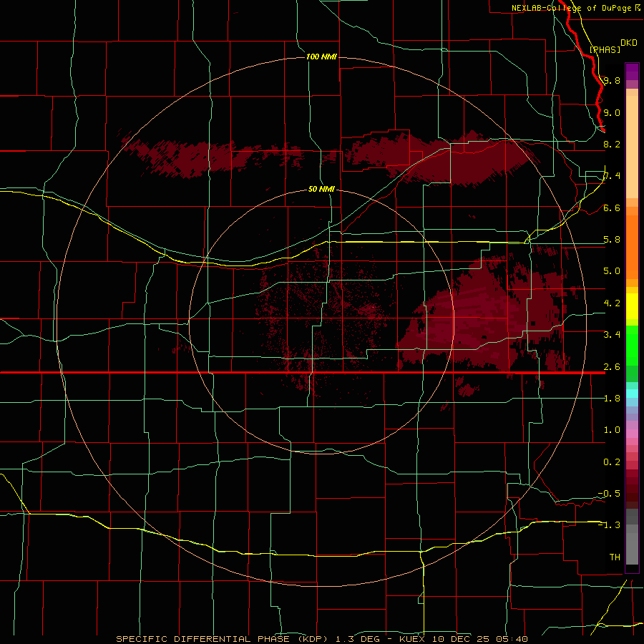Click the [PHAS] units label
This screenshot has height=644, width=644.
tap(605, 49)
